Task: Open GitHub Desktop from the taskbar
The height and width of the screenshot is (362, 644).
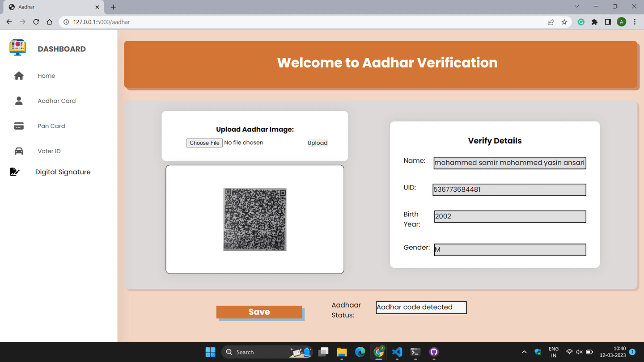Action: [x=434, y=352]
